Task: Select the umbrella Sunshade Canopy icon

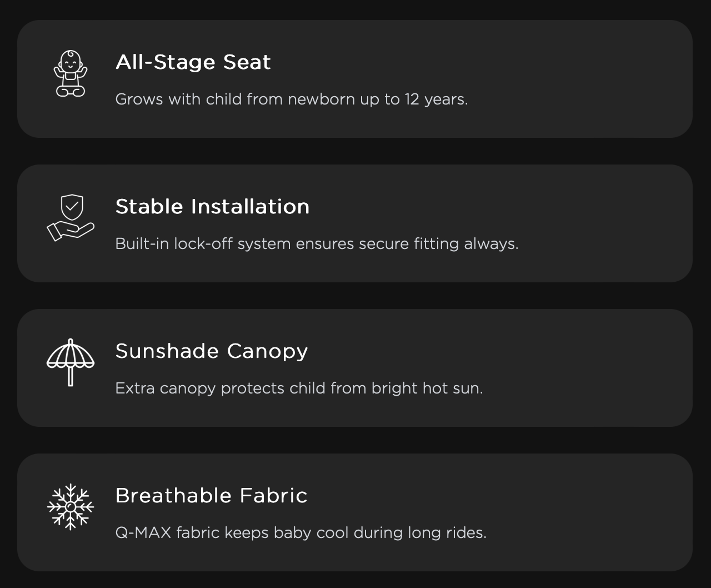Action: pos(71,362)
